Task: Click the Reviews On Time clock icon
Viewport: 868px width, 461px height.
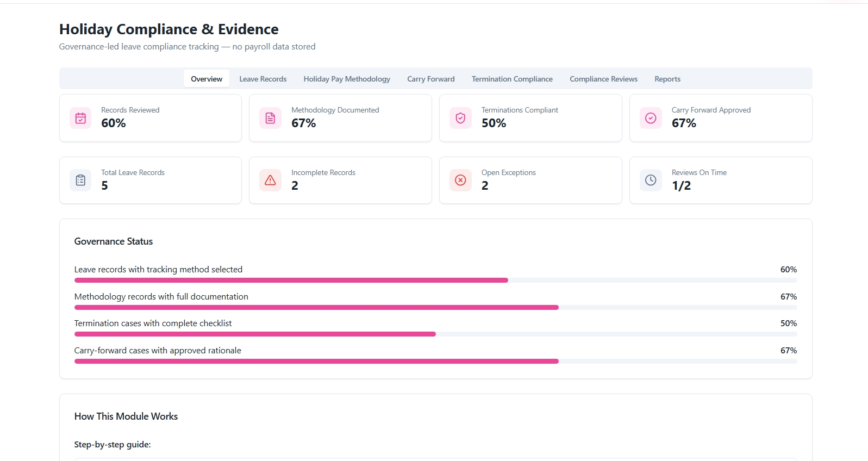Action: (651, 180)
